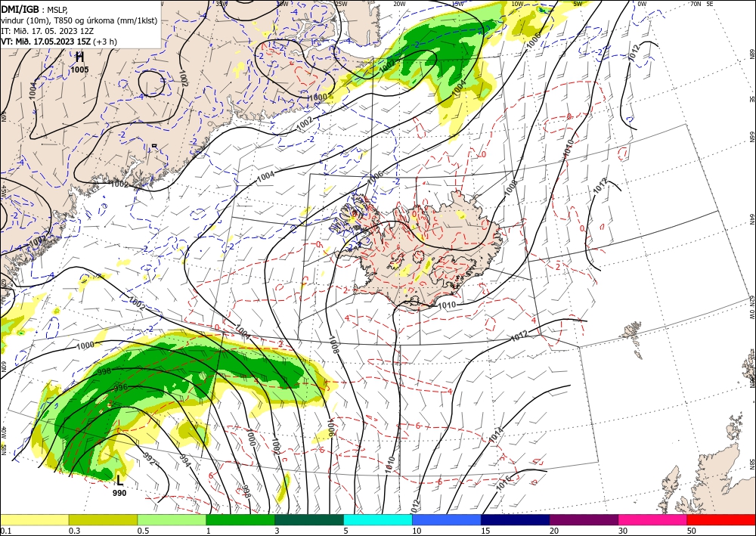Screen dimensions: 756x536
Task: Click the '35W' longitude label
Action: 222,4
